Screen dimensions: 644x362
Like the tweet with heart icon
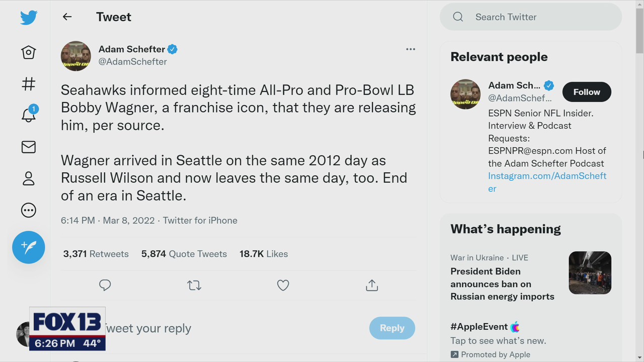coord(283,286)
